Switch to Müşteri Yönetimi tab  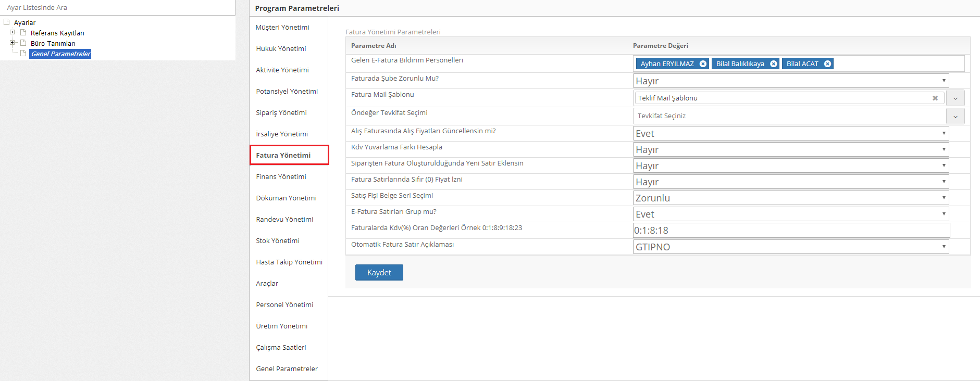pos(282,28)
